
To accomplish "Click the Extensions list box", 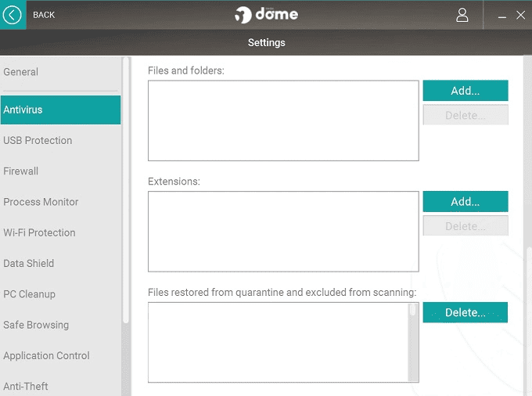I will pos(283,232).
